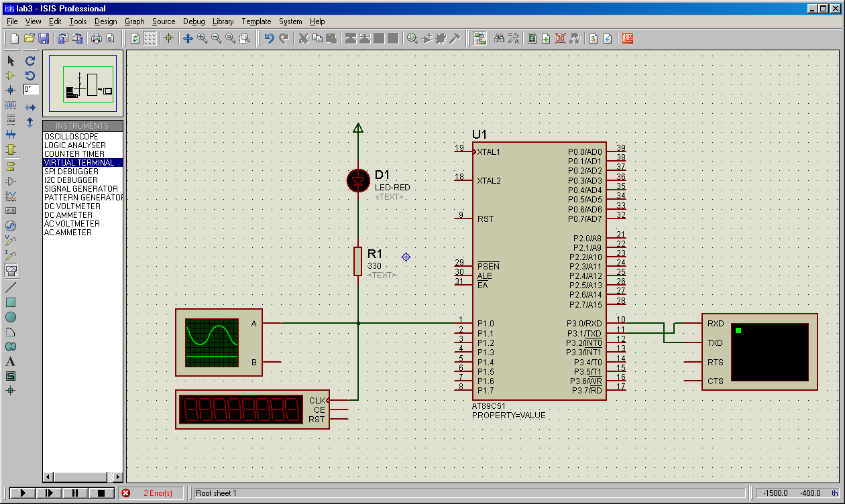Screen dimensions: 845x504
Task: Select the generator mode tool
Action: pyautogui.click(x=10, y=226)
